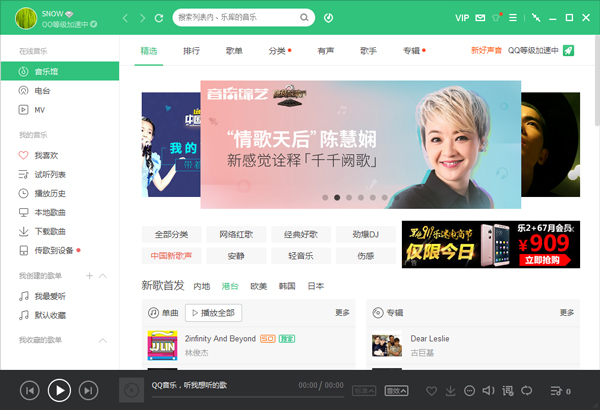Toggle lyrics with the 词 icon
This screenshot has height=410, width=600.
click(507, 391)
